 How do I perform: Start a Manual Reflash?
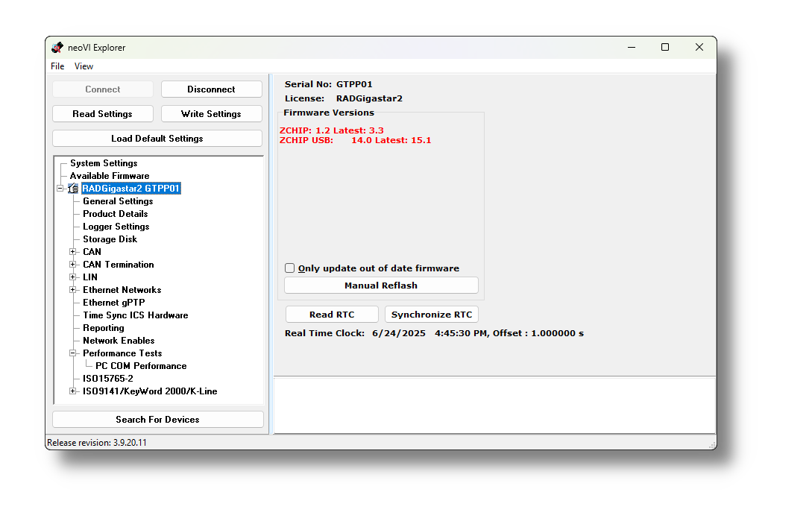[380, 285]
